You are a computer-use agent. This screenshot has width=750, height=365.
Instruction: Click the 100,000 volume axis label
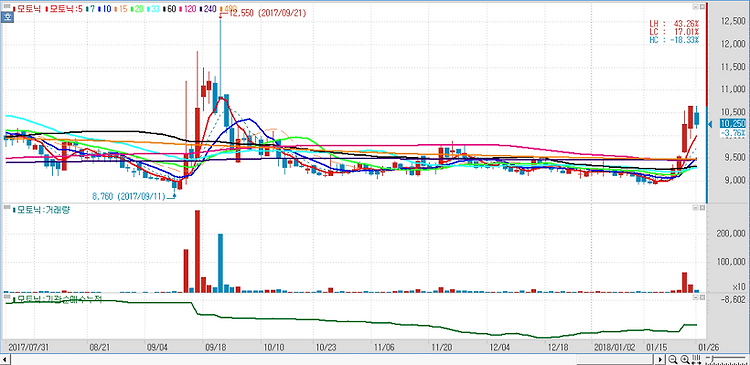(732, 262)
